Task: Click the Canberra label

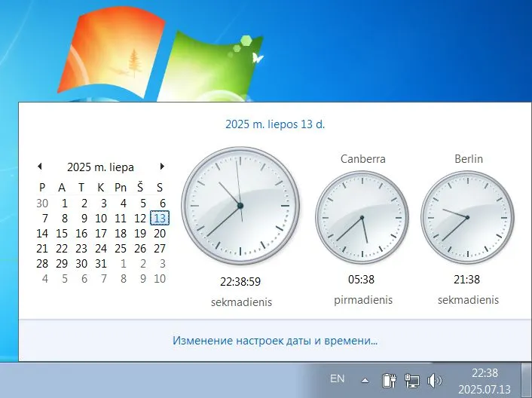Action: coord(363,159)
